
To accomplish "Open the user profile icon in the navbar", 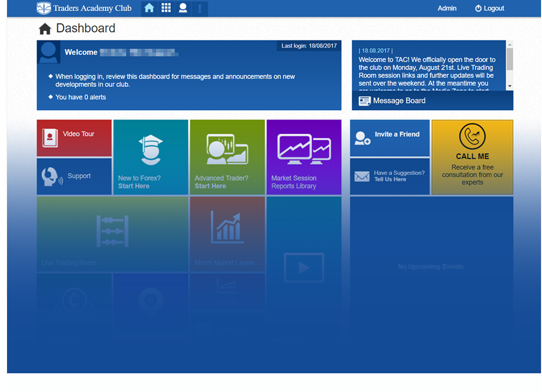I will click(x=183, y=8).
